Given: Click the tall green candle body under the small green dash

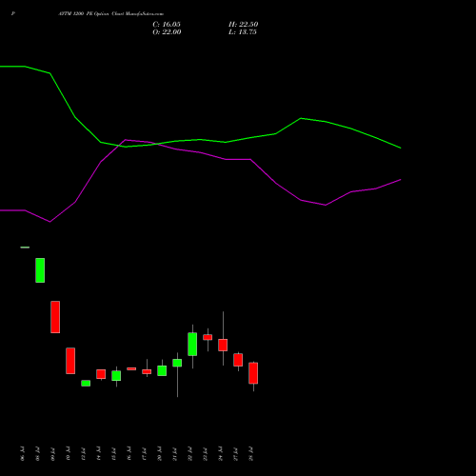Looking at the screenshot, I should (x=40, y=270).
